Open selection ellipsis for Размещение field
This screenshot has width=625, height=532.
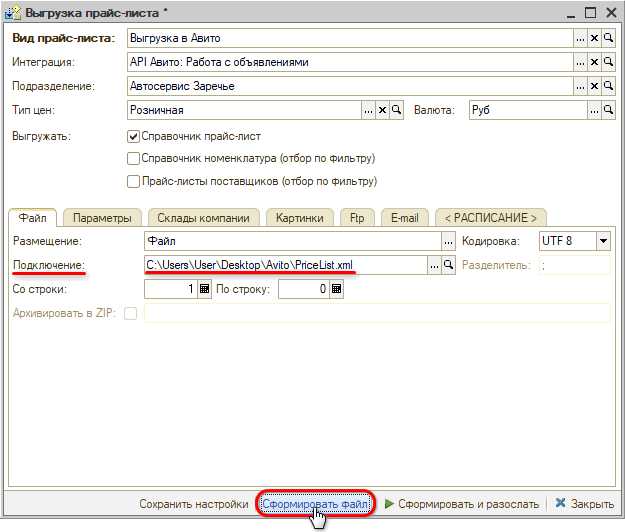click(x=449, y=241)
